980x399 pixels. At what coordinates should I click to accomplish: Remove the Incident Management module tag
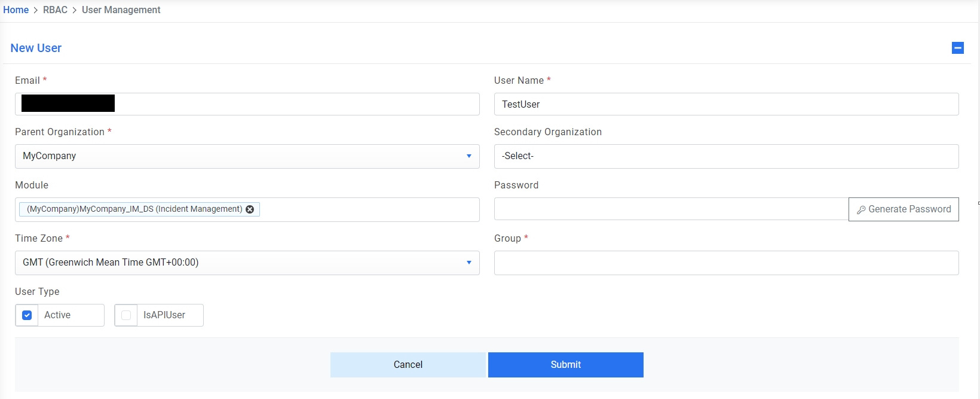pos(250,209)
